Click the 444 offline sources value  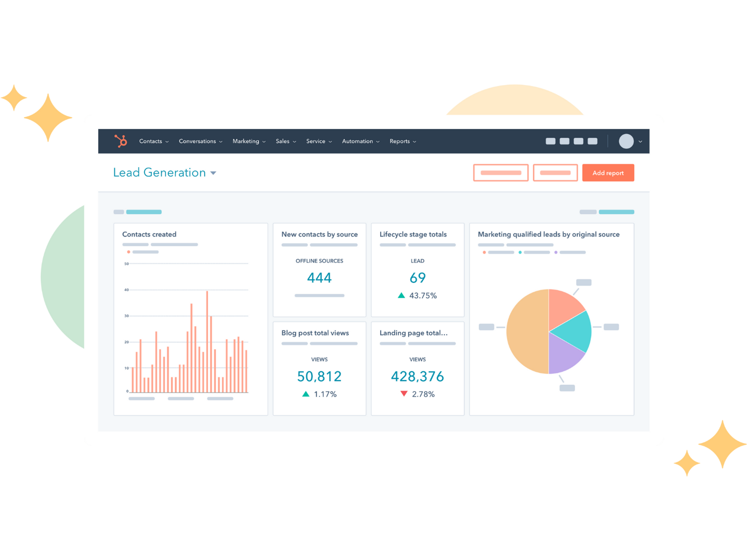click(319, 278)
